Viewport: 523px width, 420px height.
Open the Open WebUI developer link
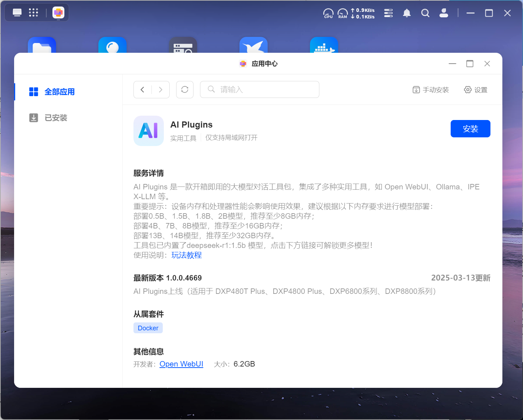tap(181, 364)
